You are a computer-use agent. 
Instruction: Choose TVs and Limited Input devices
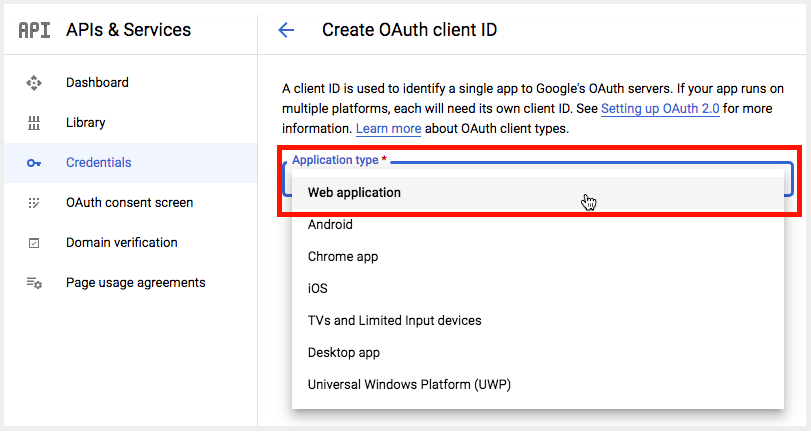(x=538, y=321)
